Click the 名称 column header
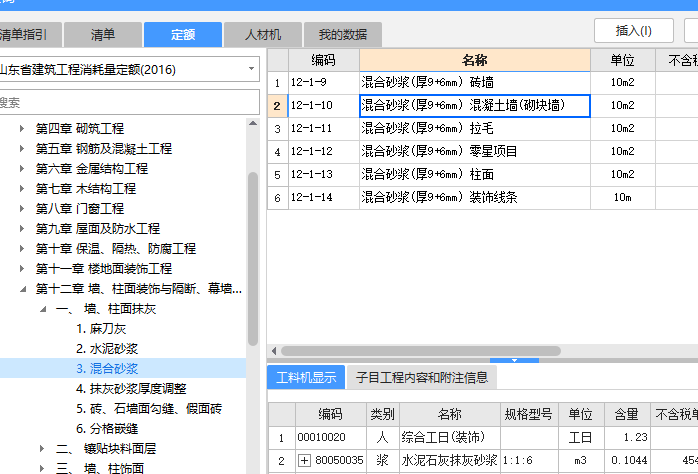 [x=475, y=60]
